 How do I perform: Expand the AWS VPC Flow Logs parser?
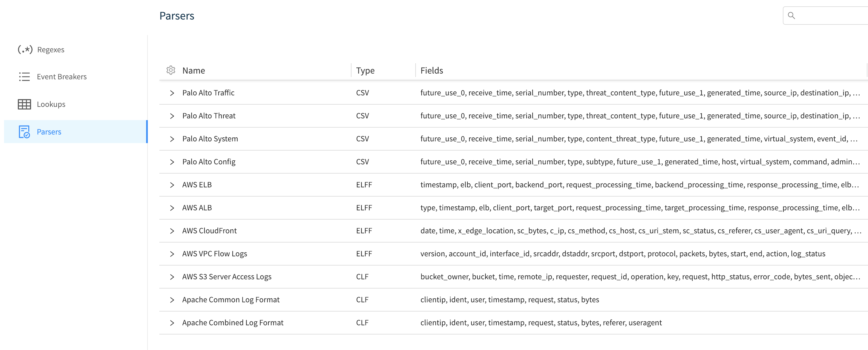pyautogui.click(x=172, y=253)
